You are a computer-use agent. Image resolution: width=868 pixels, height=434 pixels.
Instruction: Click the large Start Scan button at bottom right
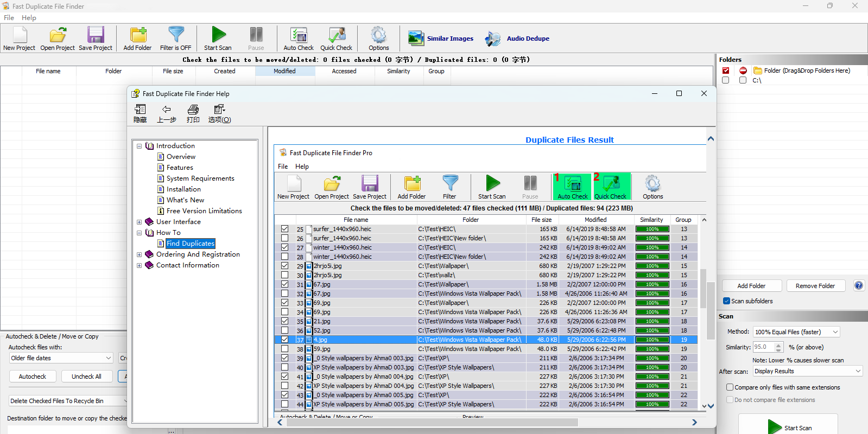click(x=788, y=426)
